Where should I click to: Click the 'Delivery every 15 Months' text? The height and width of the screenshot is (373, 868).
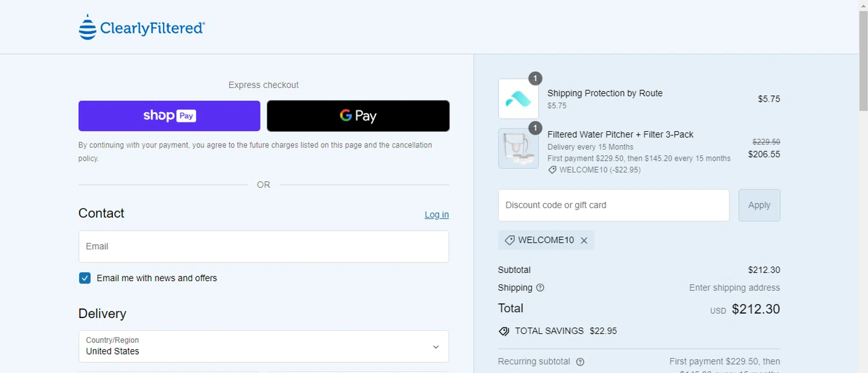pyautogui.click(x=590, y=147)
